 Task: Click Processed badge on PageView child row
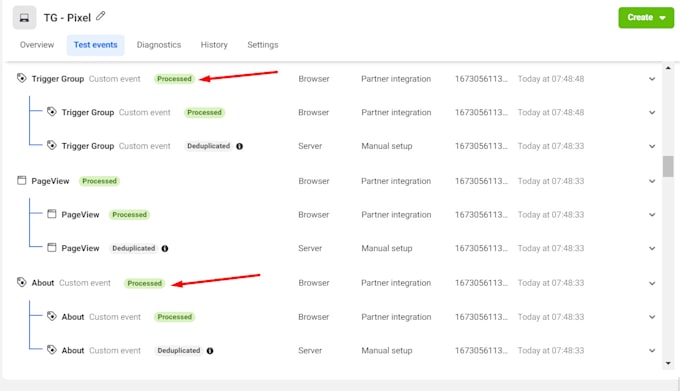(129, 215)
